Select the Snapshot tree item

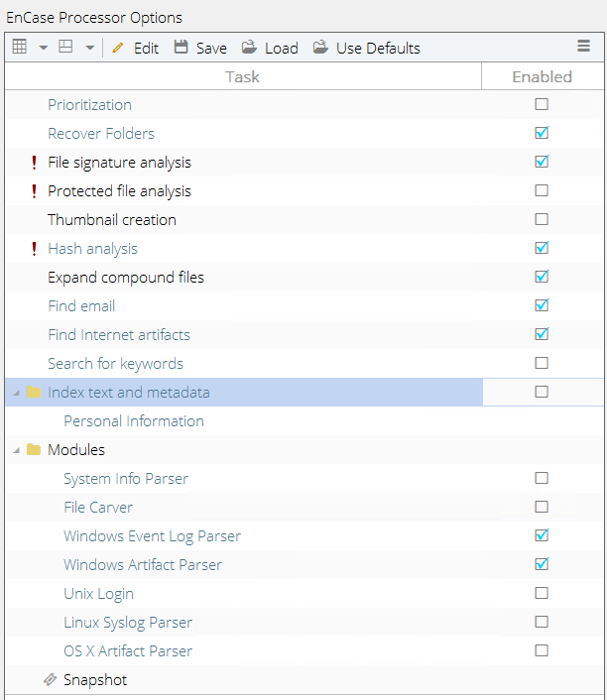[x=95, y=680]
